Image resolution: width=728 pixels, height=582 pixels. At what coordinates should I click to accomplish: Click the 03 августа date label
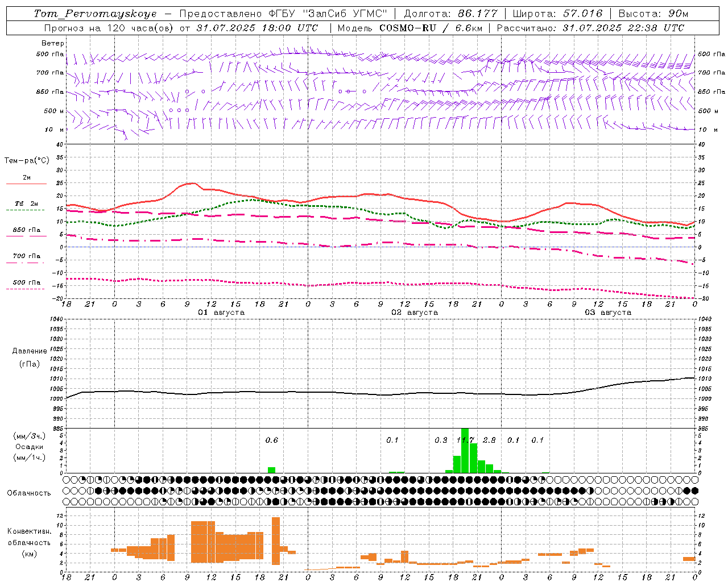(608, 313)
